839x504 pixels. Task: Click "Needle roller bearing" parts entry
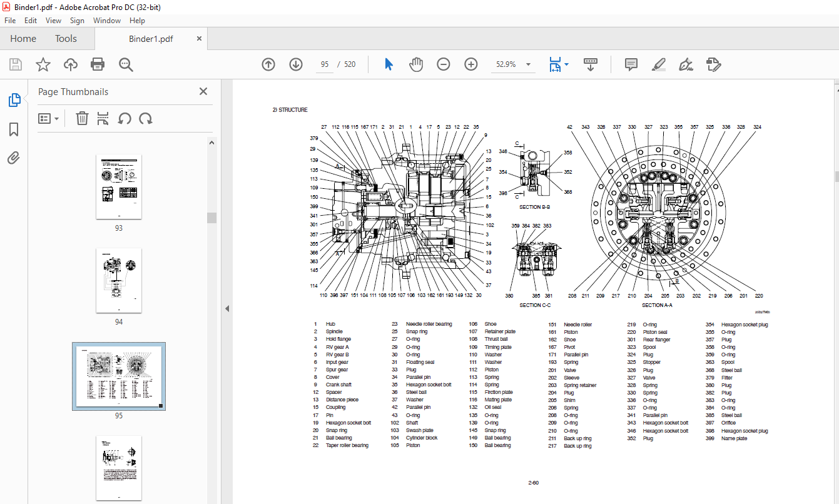point(429,325)
